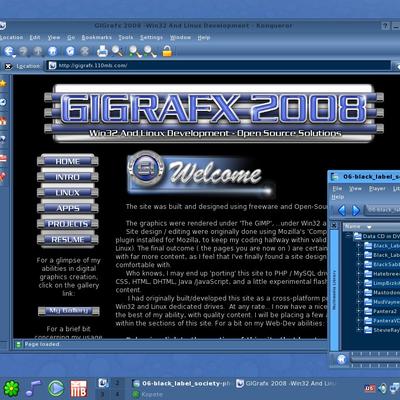Click the open padlock security icon
Image resolution: width=400 pixels, height=400 pixels.
[167, 51]
